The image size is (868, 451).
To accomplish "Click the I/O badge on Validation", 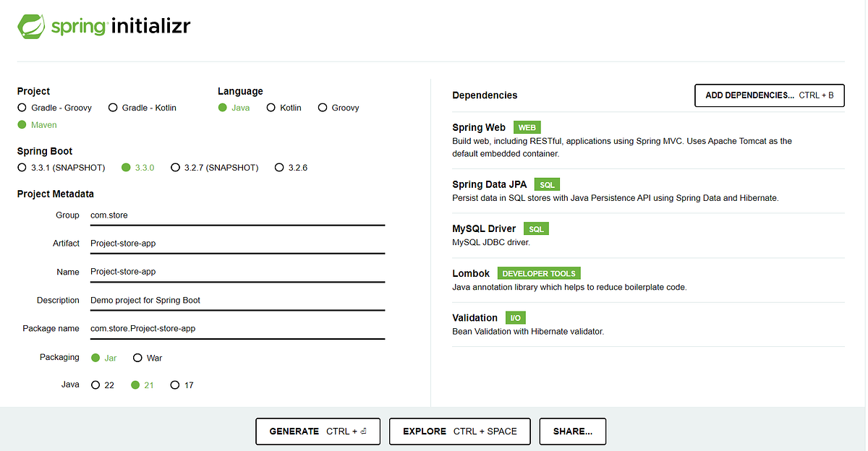I will point(516,317).
